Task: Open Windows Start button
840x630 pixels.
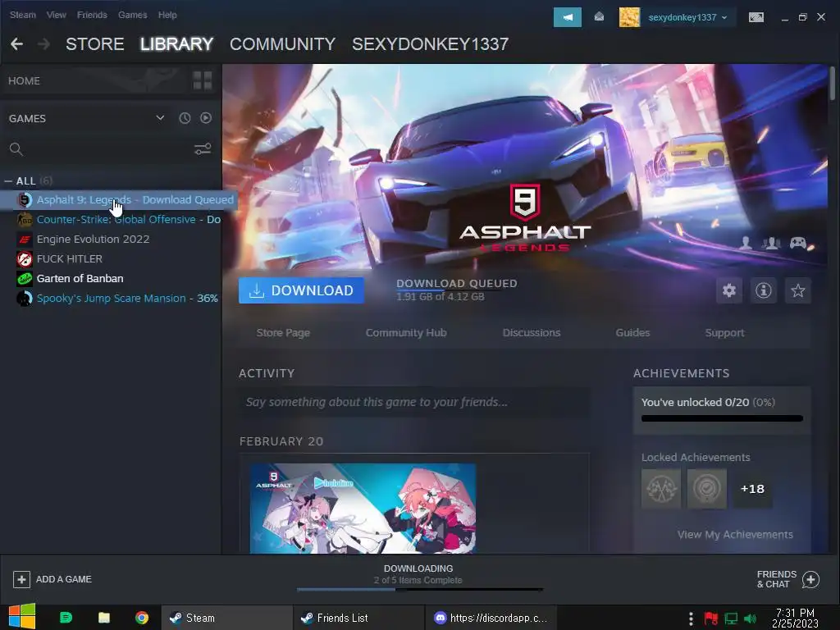Action: tap(22, 617)
